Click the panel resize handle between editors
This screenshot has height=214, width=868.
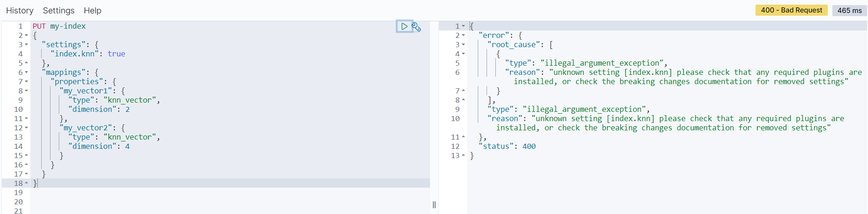coord(434,205)
